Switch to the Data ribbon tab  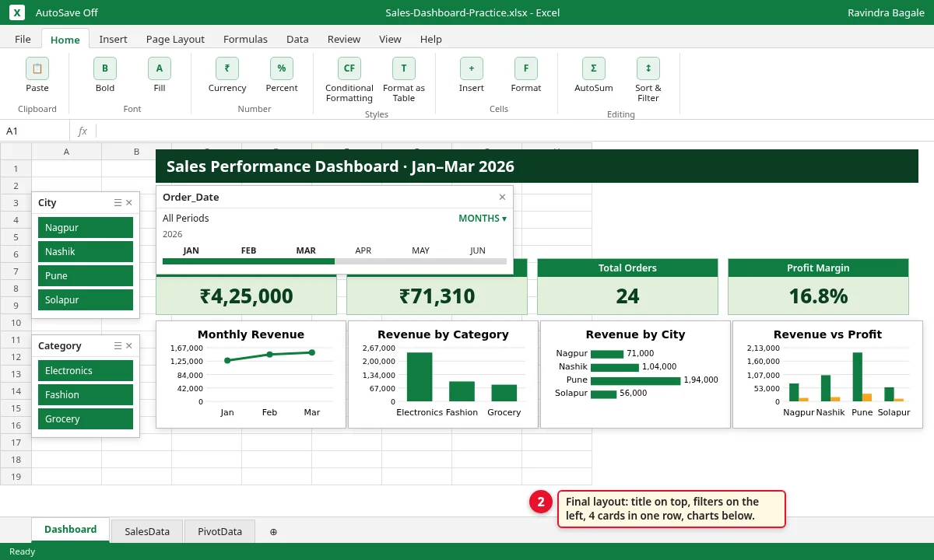point(297,39)
